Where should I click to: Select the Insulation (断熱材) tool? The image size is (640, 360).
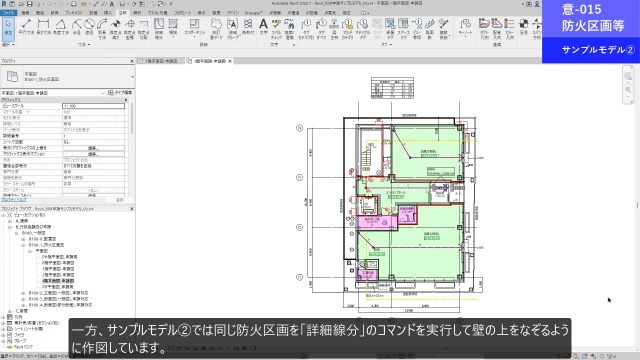click(x=248, y=27)
